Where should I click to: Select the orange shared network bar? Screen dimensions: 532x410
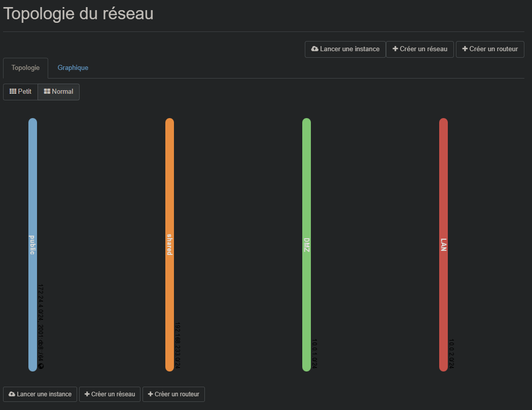click(169, 203)
